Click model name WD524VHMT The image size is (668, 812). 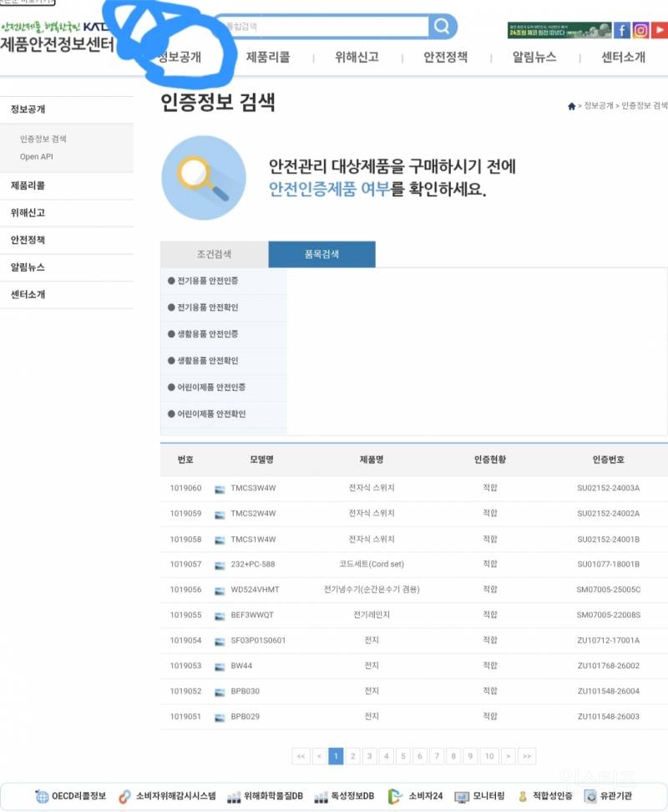coord(255,590)
